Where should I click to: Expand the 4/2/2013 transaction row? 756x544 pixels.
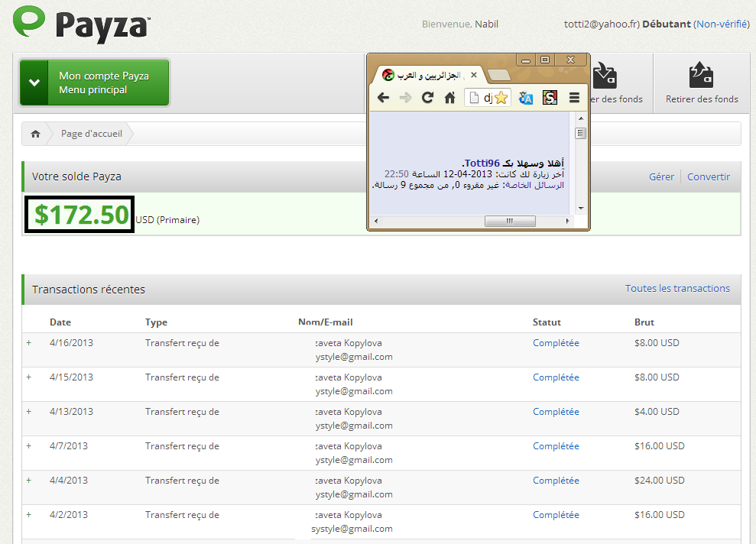pyautogui.click(x=29, y=515)
